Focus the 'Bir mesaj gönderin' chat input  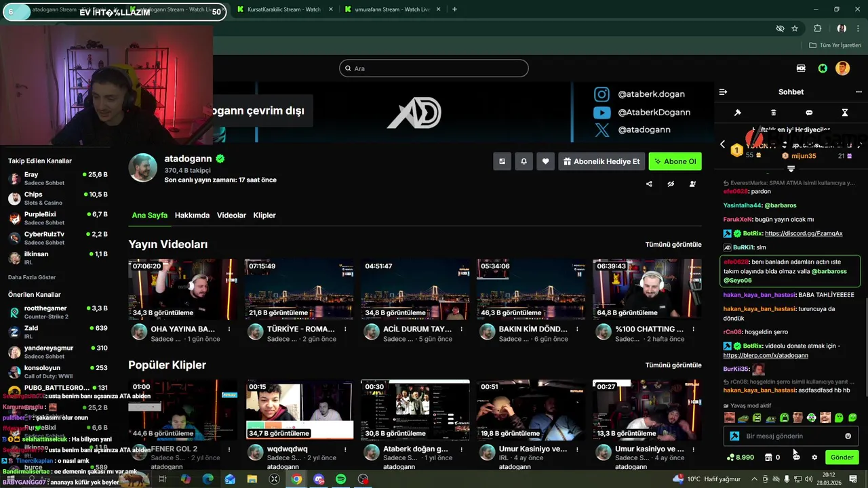[x=790, y=436]
